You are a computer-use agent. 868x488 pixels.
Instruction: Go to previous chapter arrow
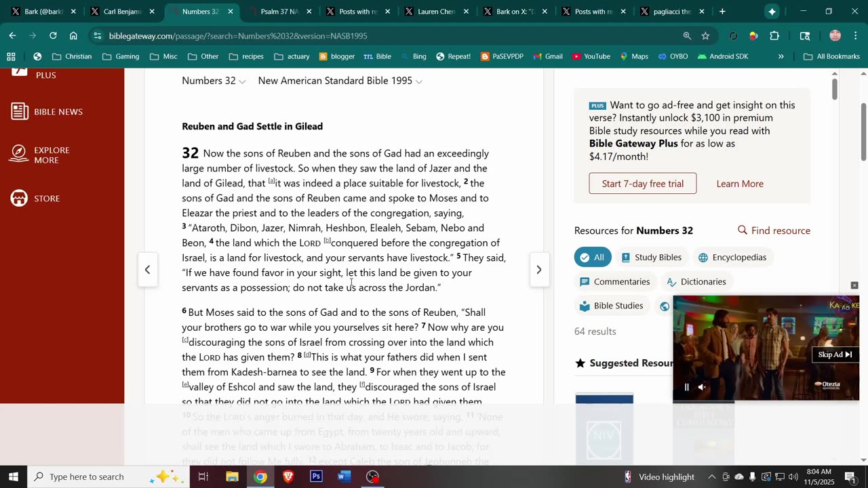(147, 270)
